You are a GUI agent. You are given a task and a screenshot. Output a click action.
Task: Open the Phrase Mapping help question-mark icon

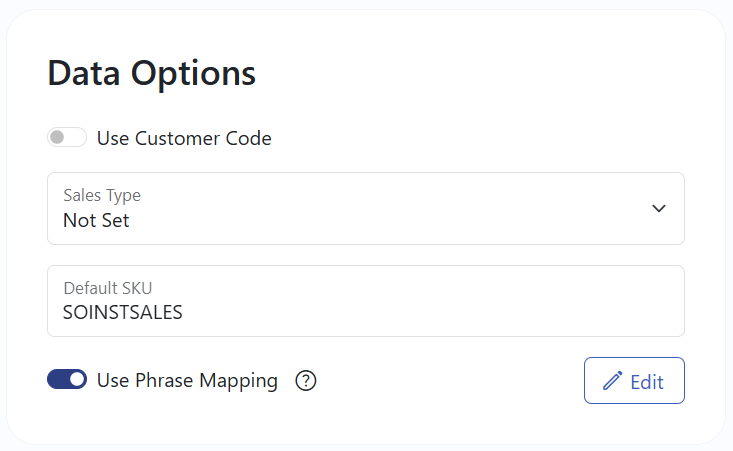306,380
